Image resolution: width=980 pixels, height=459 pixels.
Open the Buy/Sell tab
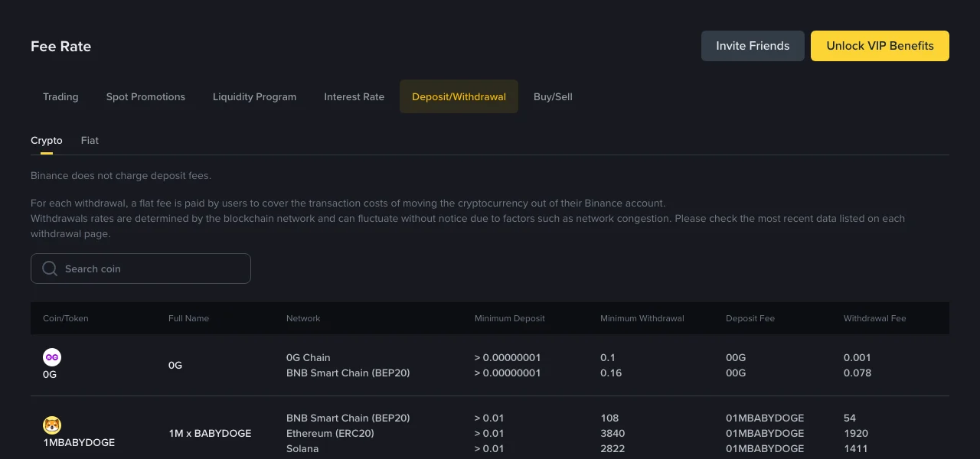pos(553,96)
